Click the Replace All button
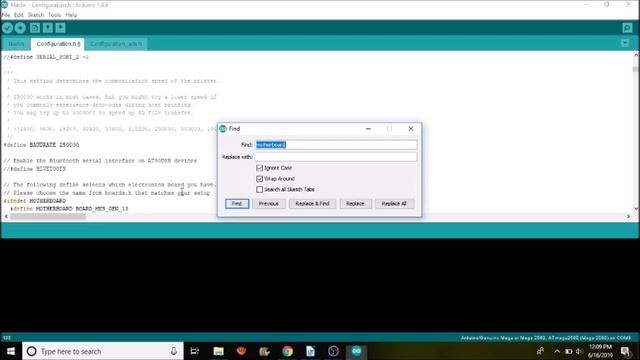 coord(394,204)
